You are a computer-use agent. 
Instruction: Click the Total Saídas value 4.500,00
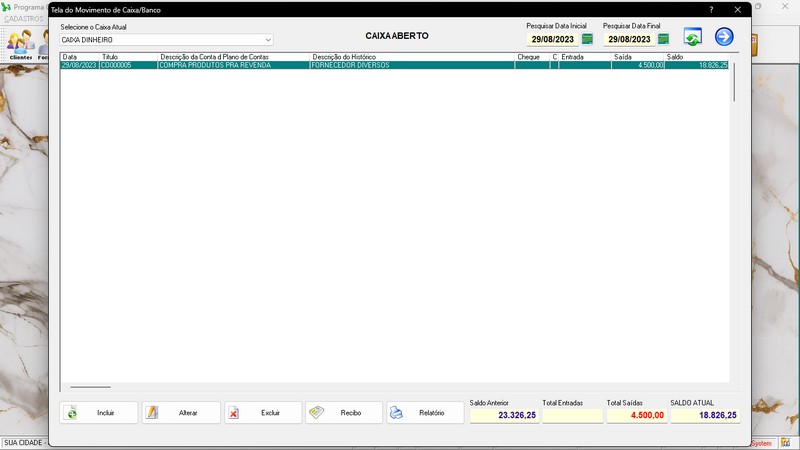pos(637,415)
